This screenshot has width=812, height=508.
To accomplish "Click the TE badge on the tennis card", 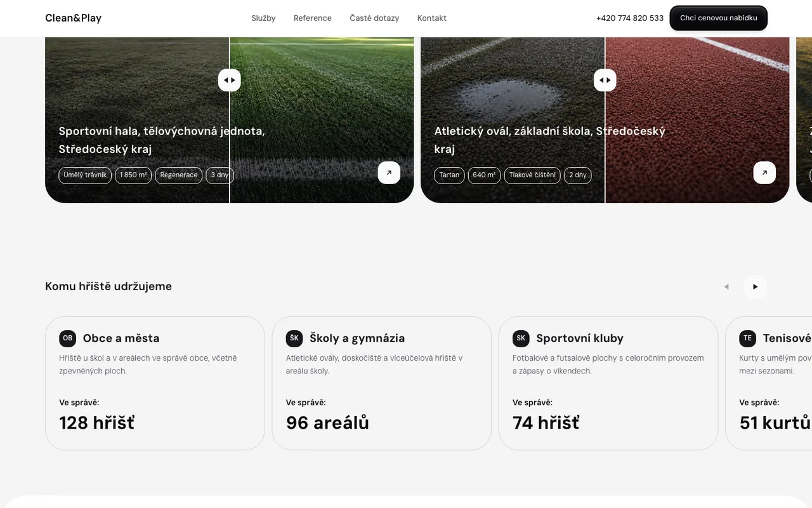I will click(x=747, y=338).
